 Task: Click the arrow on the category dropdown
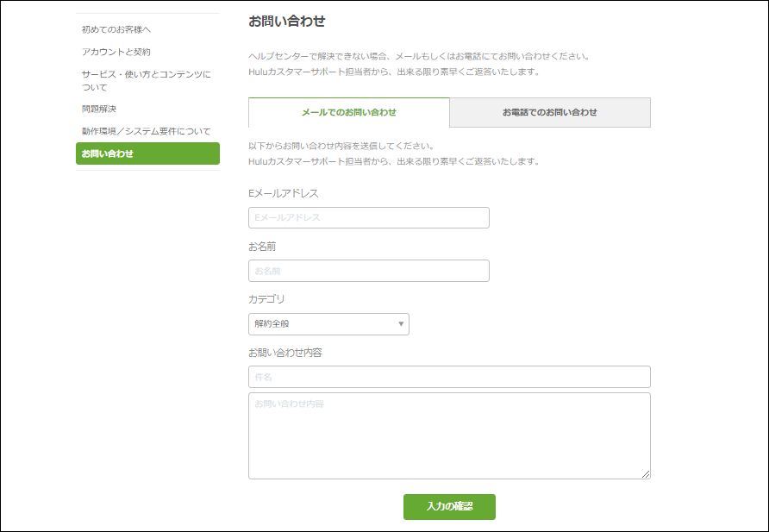pos(401,324)
